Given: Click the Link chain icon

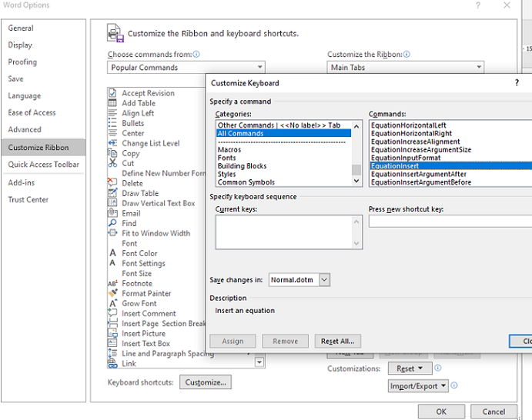Looking at the screenshot, I should (x=112, y=363).
